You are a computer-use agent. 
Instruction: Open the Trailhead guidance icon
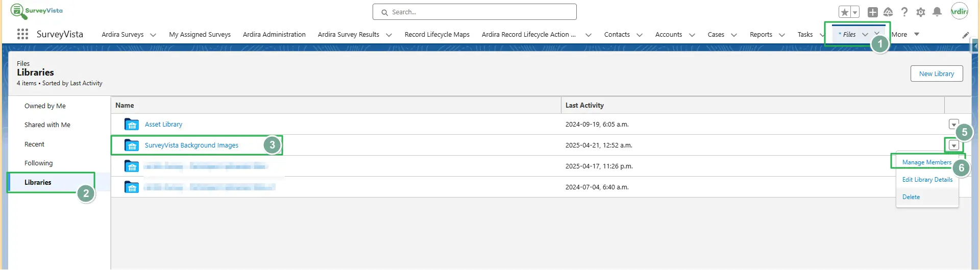(x=888, y=12)
